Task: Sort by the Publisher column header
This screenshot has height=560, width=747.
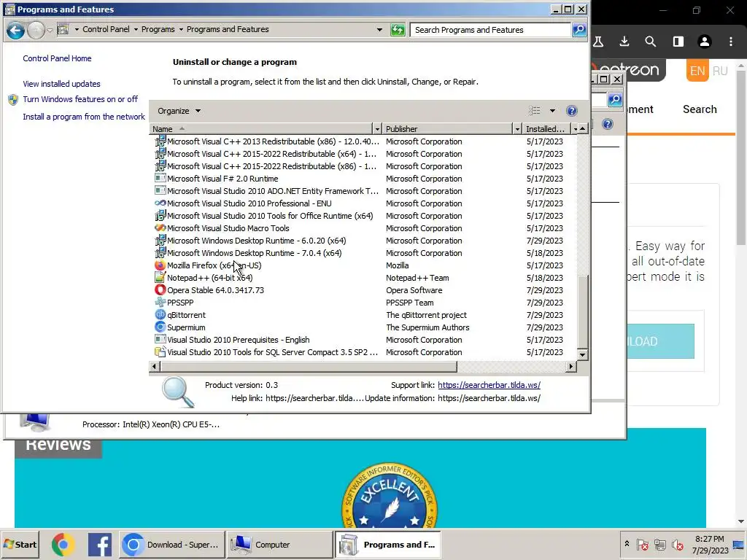Action: [x=448, y=129]
